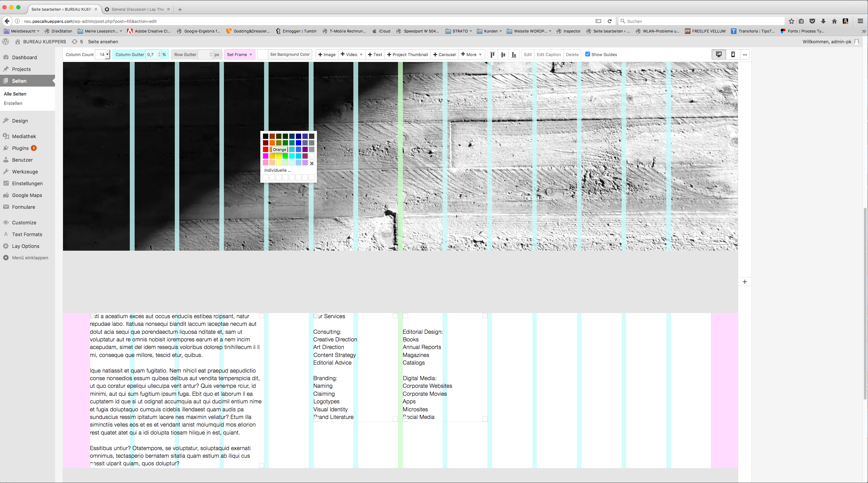This screenshot has width=868, height=483.
Task: Click the align bottom icon
Action: pyautogui.click(x=514, y=54)
